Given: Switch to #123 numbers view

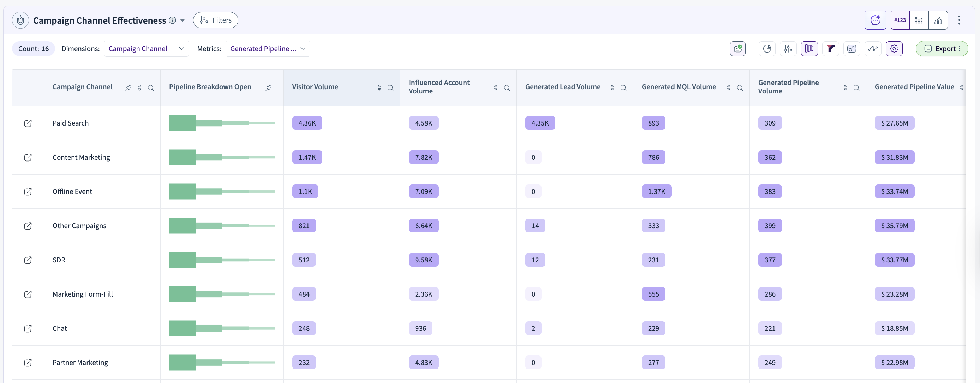Looking at the screenshot, I should click(x=900, y=20).
